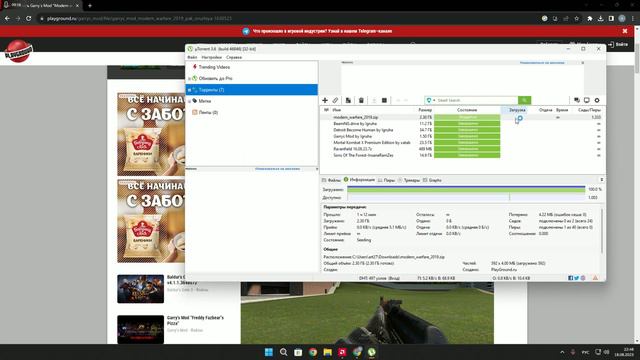Sort torrents by the Состояние column
640x360 pixels.
coord(467,110)
